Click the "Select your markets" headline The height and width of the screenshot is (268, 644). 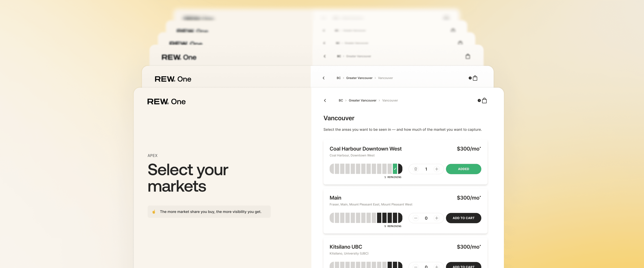click(x=188, y=178)
